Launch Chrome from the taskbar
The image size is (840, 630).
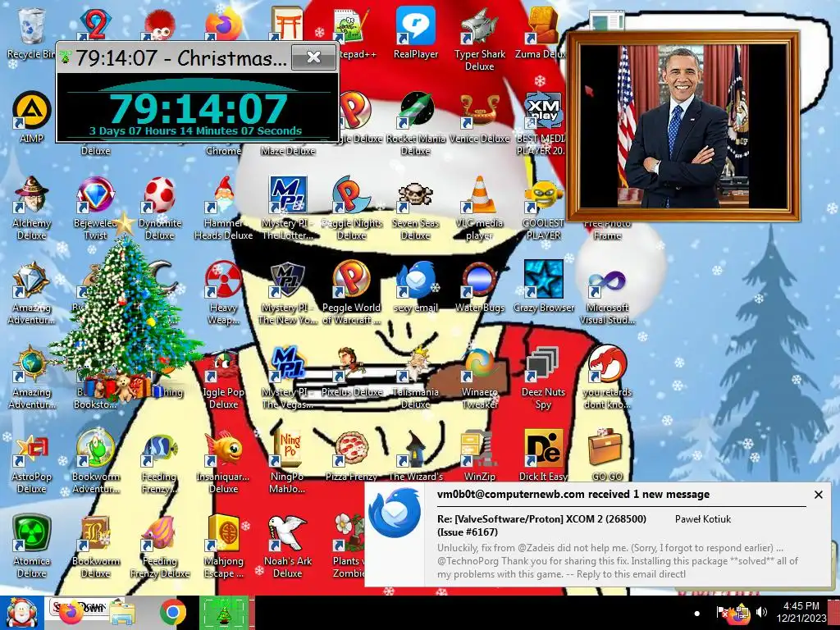[172, 613]
